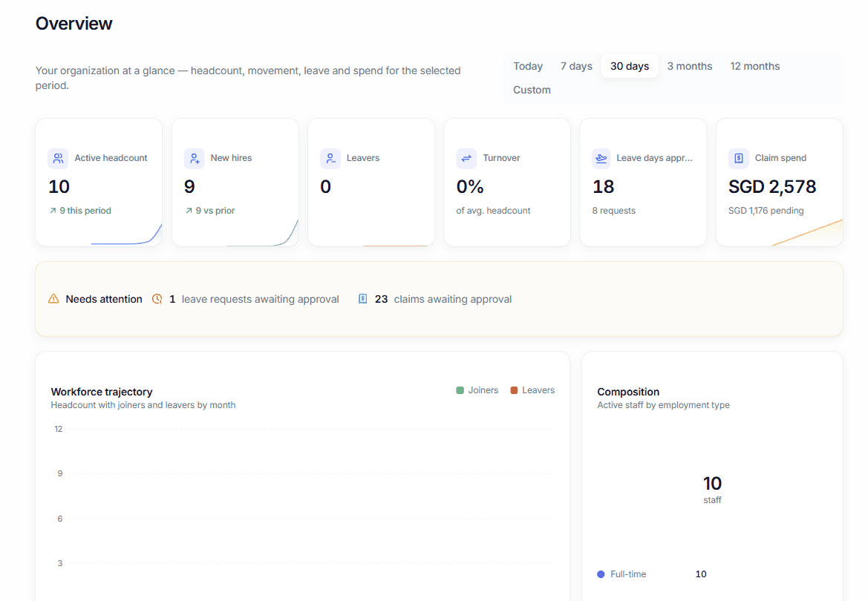The height and width of the screenshot is (601, 868).
Task: Click the Full-time legend label
Action: click(628, 574)
